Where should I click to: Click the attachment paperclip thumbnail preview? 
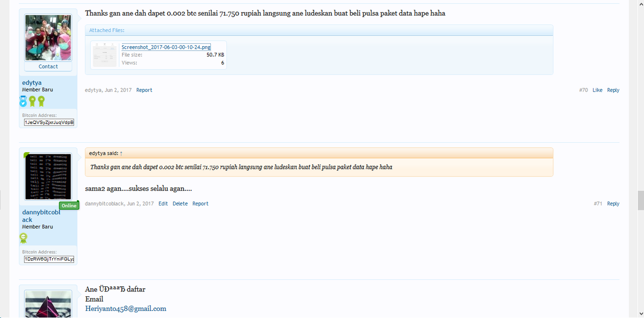104,55
